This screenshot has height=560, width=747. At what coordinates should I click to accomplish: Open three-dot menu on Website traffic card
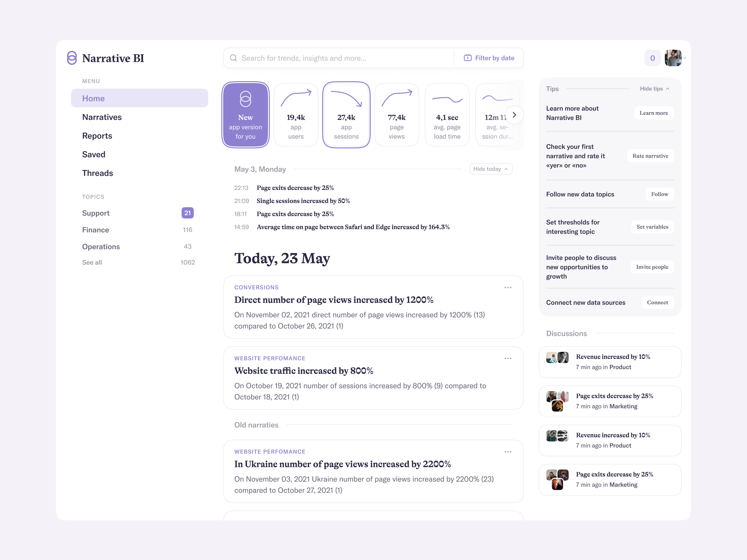tap(507, 358)
